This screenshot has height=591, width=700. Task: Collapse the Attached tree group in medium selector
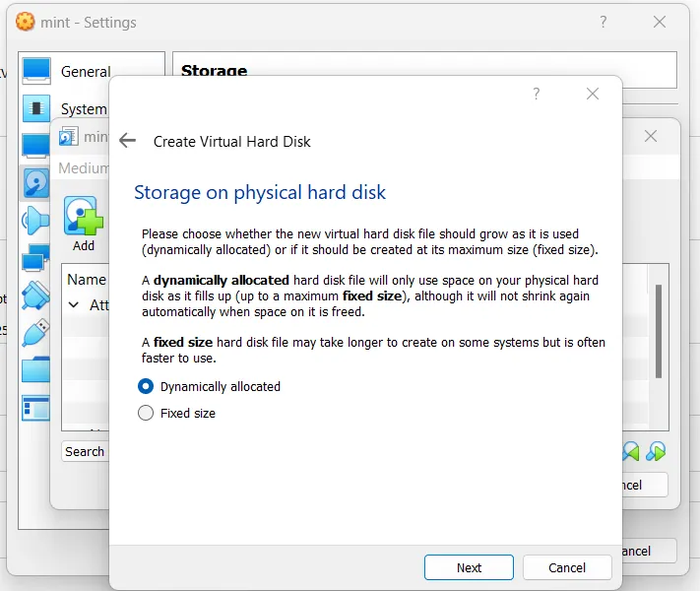click(74, 304)
